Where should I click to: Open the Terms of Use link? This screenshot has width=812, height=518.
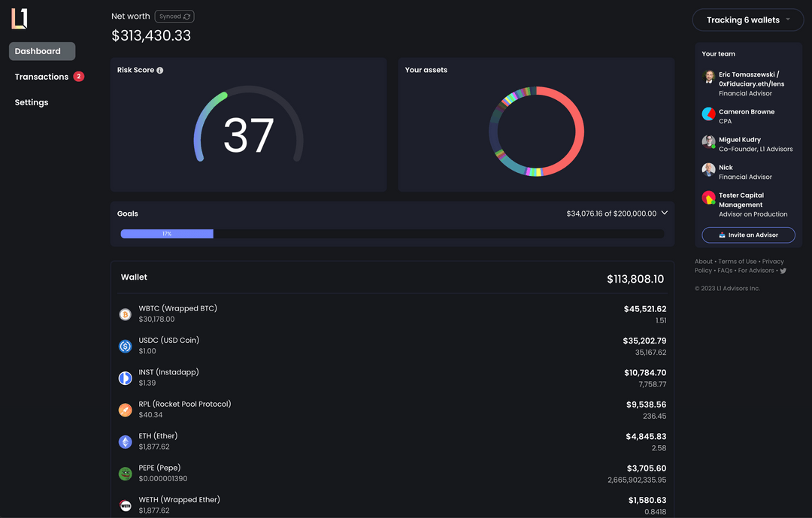click(x=737, y=262)
